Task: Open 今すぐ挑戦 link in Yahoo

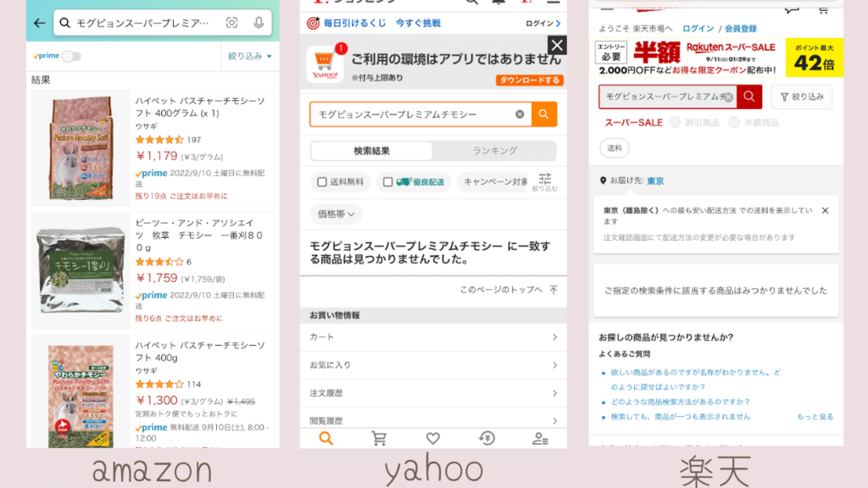Action: coord(418,23)
